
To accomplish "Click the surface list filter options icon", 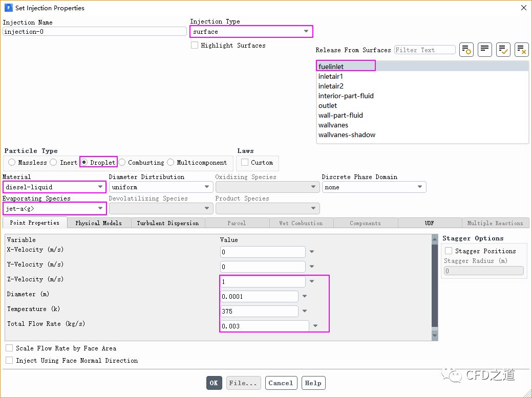I will click(x=466, y=50).
